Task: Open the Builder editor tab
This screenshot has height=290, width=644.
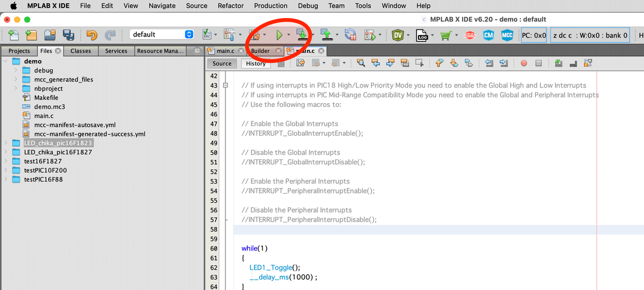Action: 260,51
